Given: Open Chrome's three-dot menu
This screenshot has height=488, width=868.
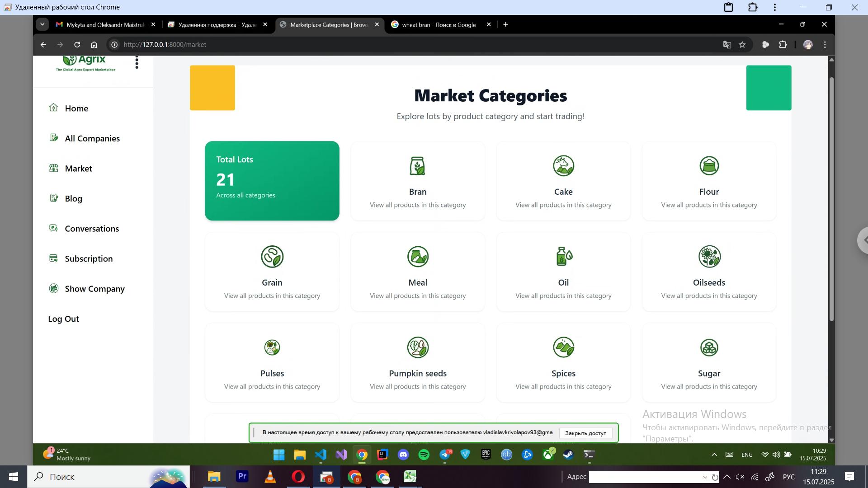Looking at the screenshot, I should point(825,44).
